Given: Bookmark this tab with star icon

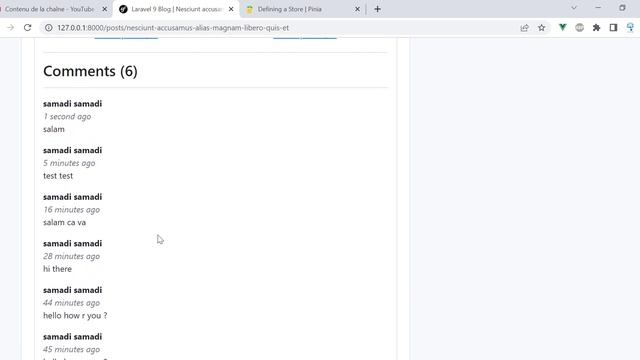Looking at the screenshot, I should point(541,28).
